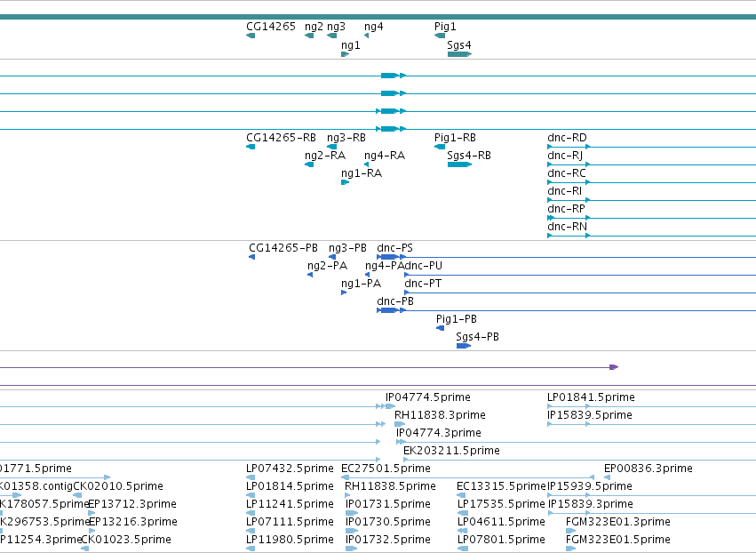Screen dimensions: 756x553
Task: Select the IP01732.5prime EST label
Action: tap(388, 541)
